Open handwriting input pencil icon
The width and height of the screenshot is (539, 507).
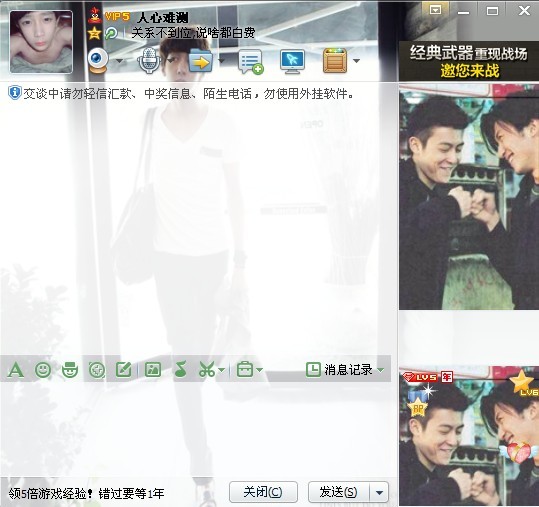(x=123, y=370)
